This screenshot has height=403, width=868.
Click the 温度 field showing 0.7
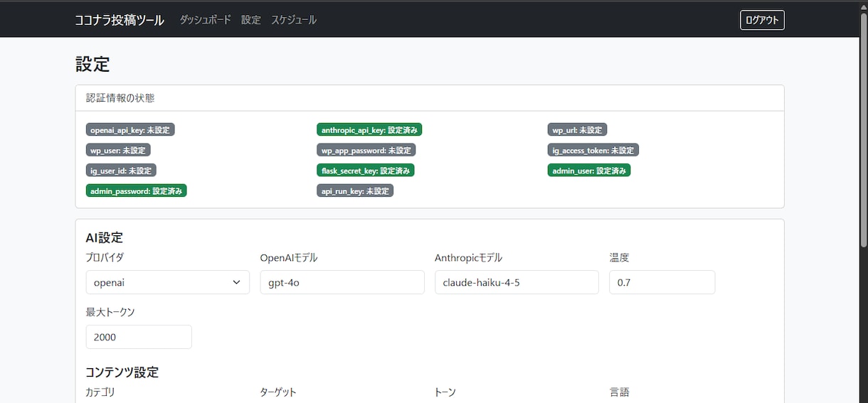click(x=662, y=282)
